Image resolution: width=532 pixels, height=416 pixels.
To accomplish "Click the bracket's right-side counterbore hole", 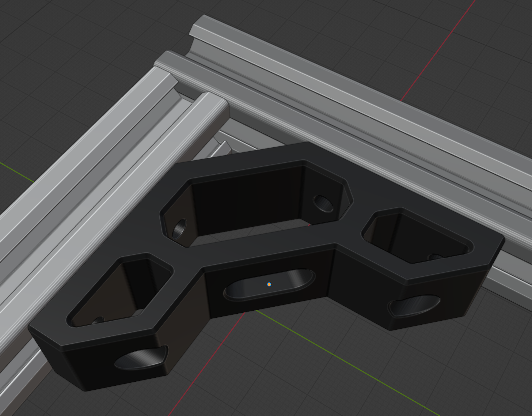I will tap(414, 306).
